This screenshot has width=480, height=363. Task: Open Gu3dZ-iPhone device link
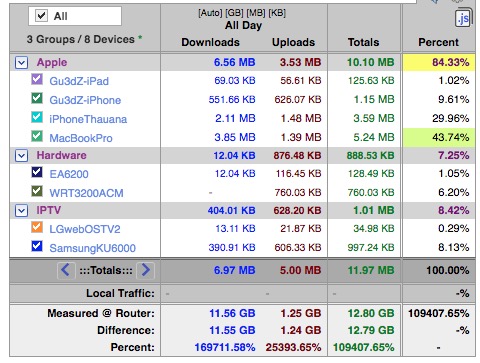coord(85,100)
